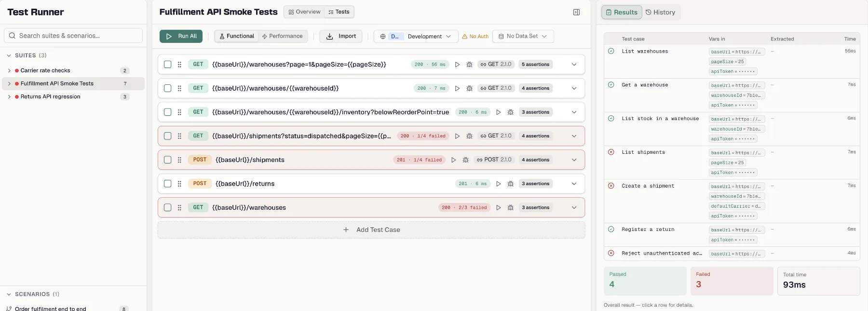
Task: Expand the GET shipments dispatched row
Action: point(574,136)
